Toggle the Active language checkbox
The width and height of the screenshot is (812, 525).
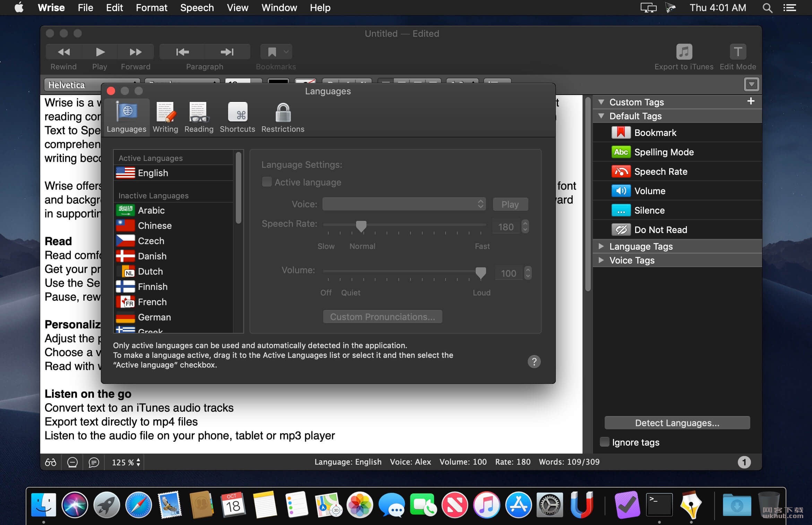point(267,182)
